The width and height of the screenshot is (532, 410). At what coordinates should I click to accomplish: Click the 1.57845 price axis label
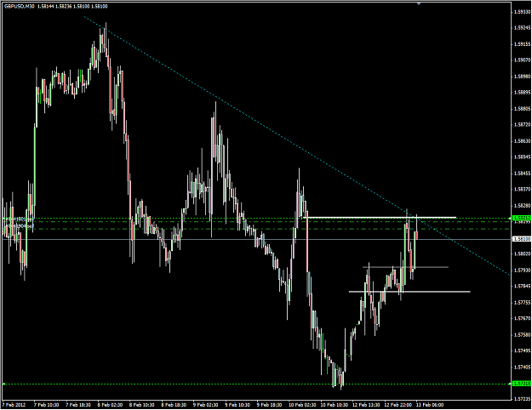522,286
